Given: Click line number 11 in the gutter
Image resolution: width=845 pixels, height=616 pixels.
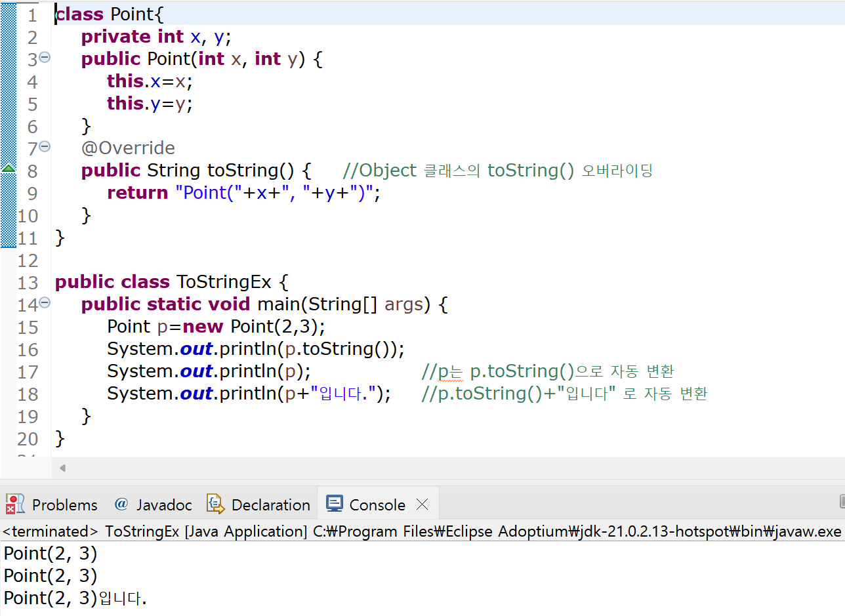Looking at the screenshot, I should [28, 238].
